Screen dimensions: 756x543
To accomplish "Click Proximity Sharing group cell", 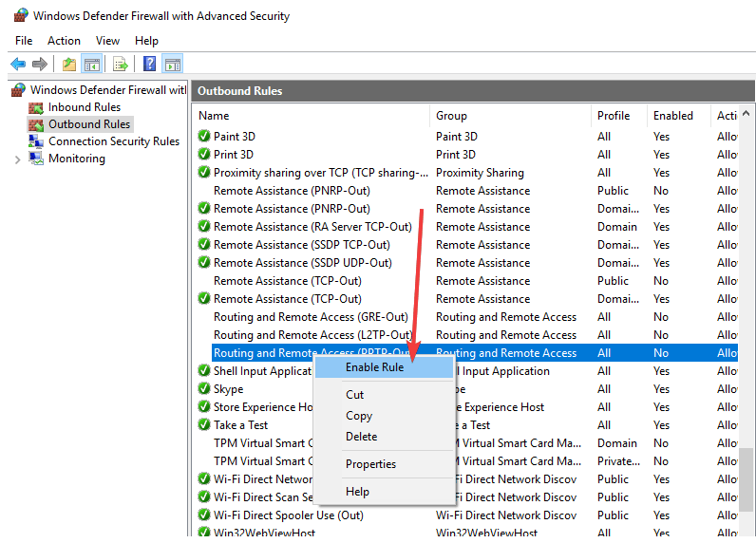I will pyautogui.click(x=480, y=173).
